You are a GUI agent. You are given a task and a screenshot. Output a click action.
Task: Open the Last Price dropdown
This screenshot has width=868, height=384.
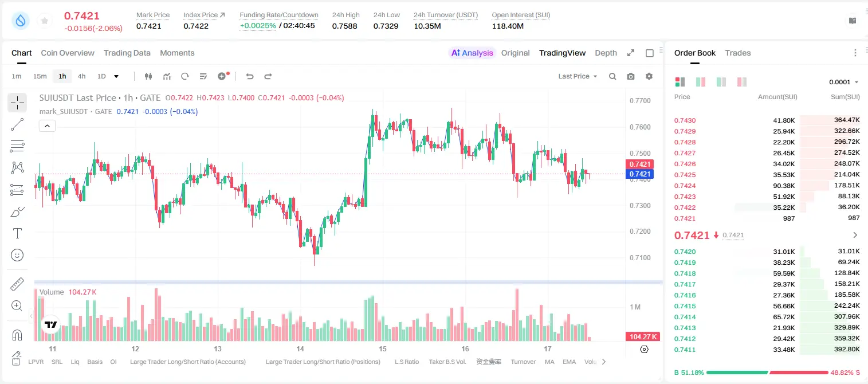point(578,76)
